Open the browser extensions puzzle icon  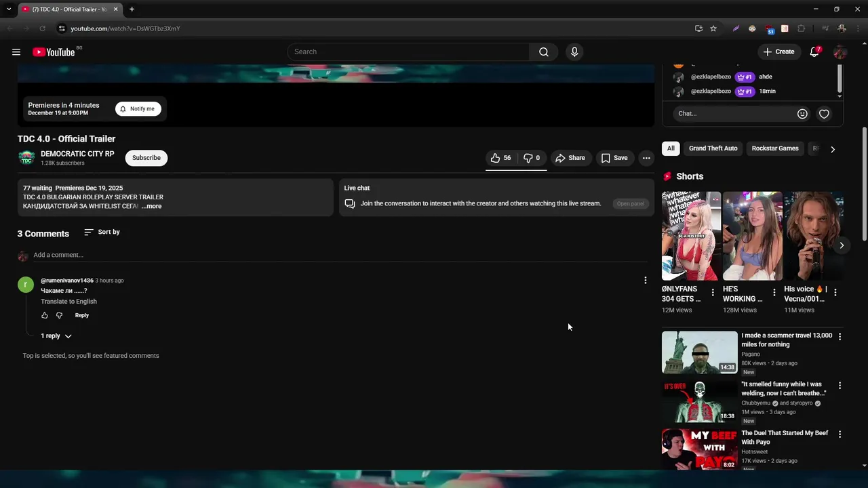[x=801, y=28]
